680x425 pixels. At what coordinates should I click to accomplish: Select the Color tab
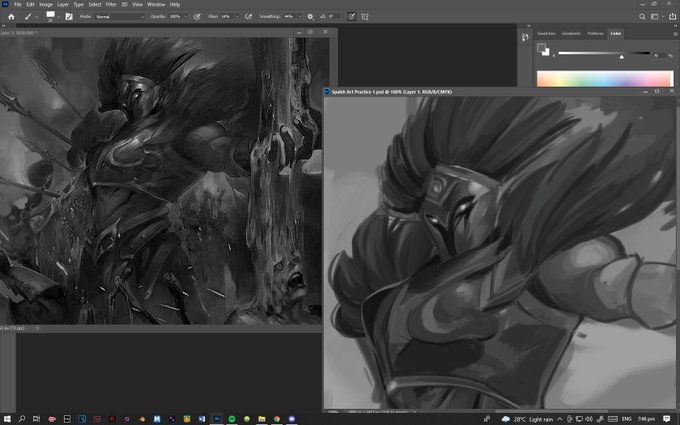pos(616,33)
